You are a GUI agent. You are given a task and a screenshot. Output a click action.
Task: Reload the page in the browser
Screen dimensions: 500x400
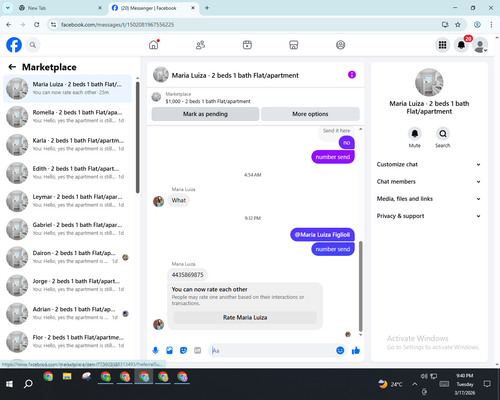tap(37, 24)
